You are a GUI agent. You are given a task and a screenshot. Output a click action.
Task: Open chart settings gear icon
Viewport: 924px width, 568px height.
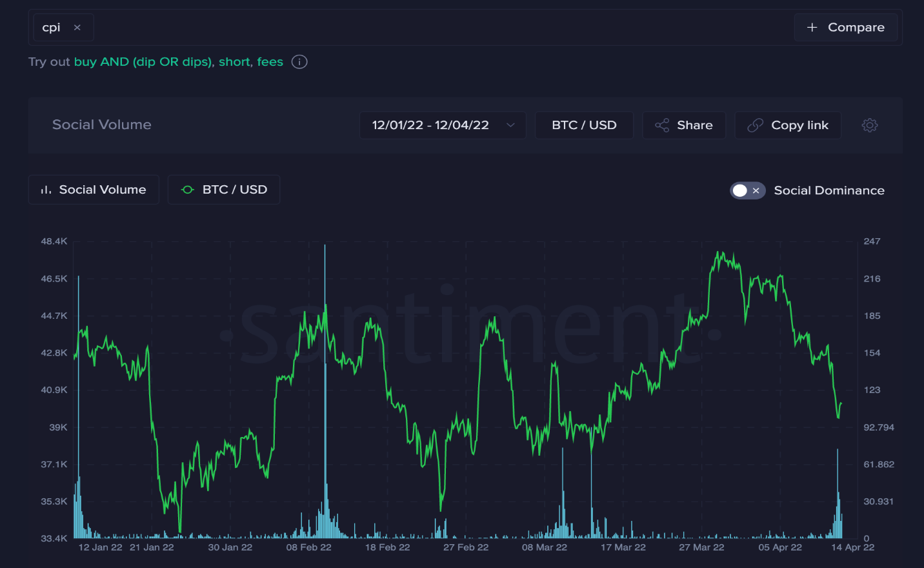point(870,125)
